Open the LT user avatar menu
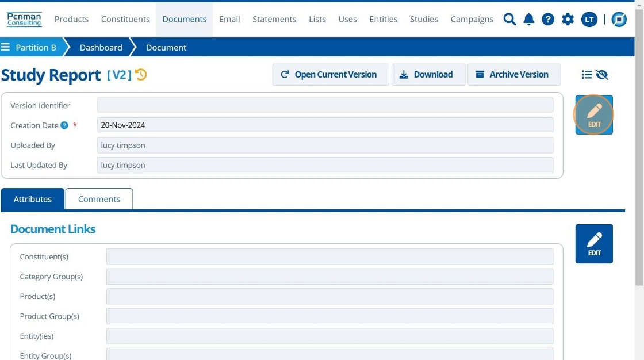The height and width of the screenshot is (360, 644). point(589,20)
